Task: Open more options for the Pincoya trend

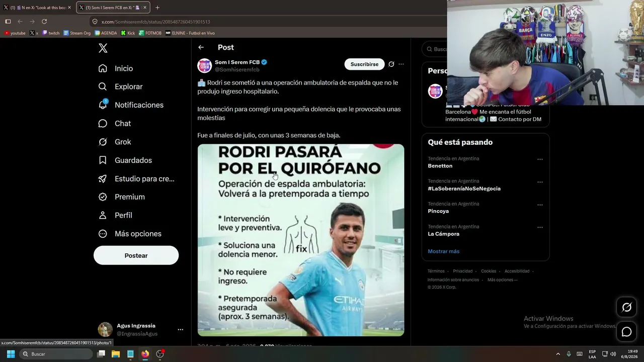Action: (x=540, y=205)
